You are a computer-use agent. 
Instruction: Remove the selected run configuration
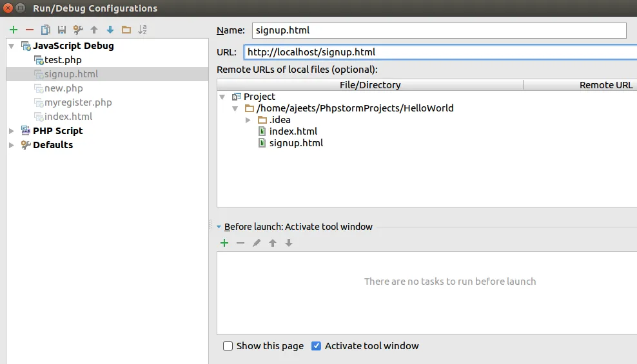[x=29, y=30]
